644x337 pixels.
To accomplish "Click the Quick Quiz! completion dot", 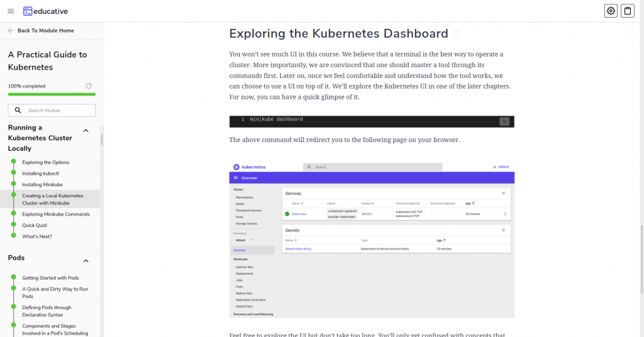I will pos(14,224).
